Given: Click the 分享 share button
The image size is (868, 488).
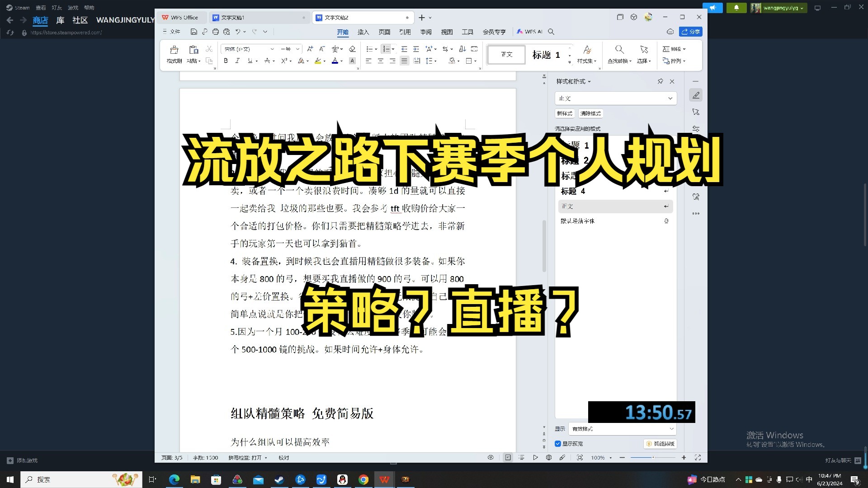Looking at the screenshot, I should pyautogui.click(x=691, y=32).
